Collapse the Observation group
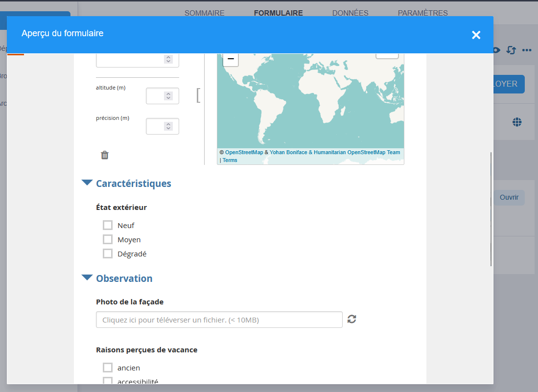Image resolution: width=538 pixels, height=392 pixels. pyautogui.click(x=87, y=278)
